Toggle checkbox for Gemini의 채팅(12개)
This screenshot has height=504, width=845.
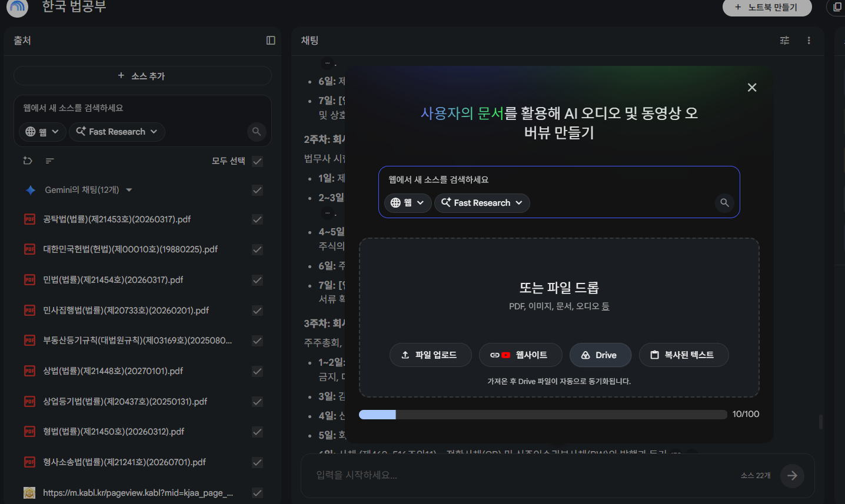pyautogui.click(x=257, y=190)
